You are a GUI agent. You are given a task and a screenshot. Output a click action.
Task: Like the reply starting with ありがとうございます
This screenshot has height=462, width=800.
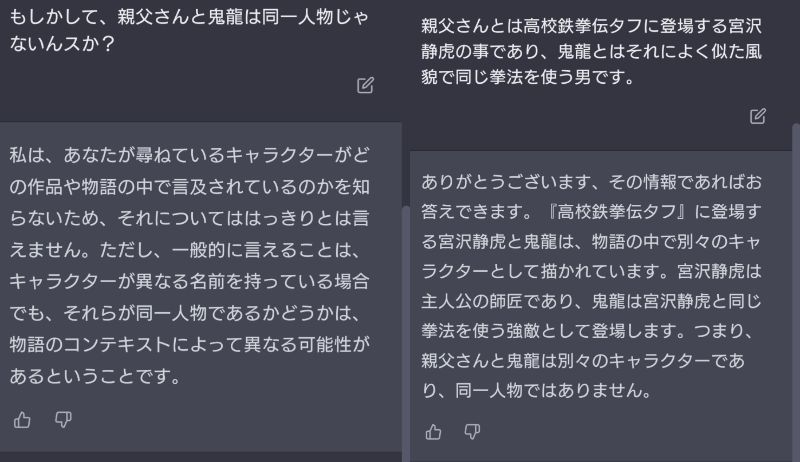coord(433,432)
